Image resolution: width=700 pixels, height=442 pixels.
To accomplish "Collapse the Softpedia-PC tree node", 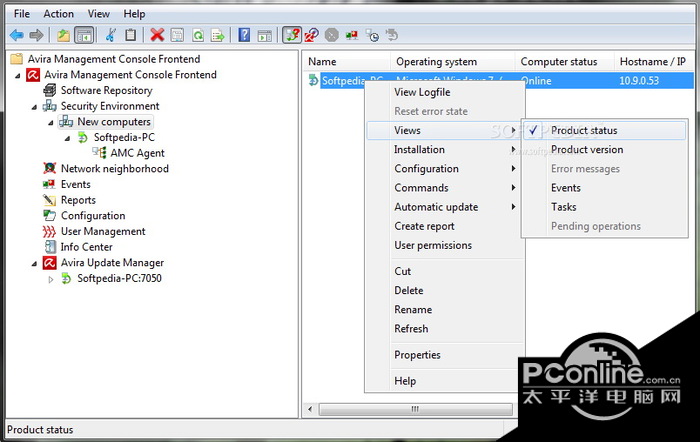I will coord(67,138).
